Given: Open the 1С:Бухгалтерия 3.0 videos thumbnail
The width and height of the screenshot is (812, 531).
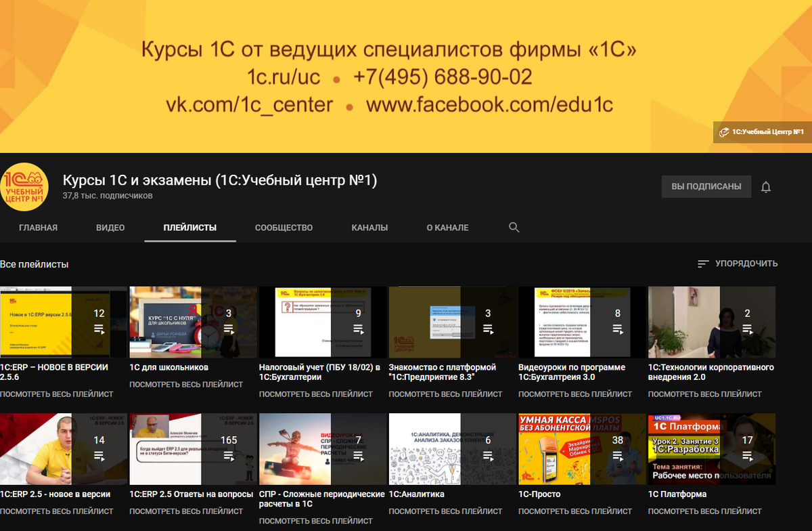Looking at the screenshot, I should [x=583, y=322].
